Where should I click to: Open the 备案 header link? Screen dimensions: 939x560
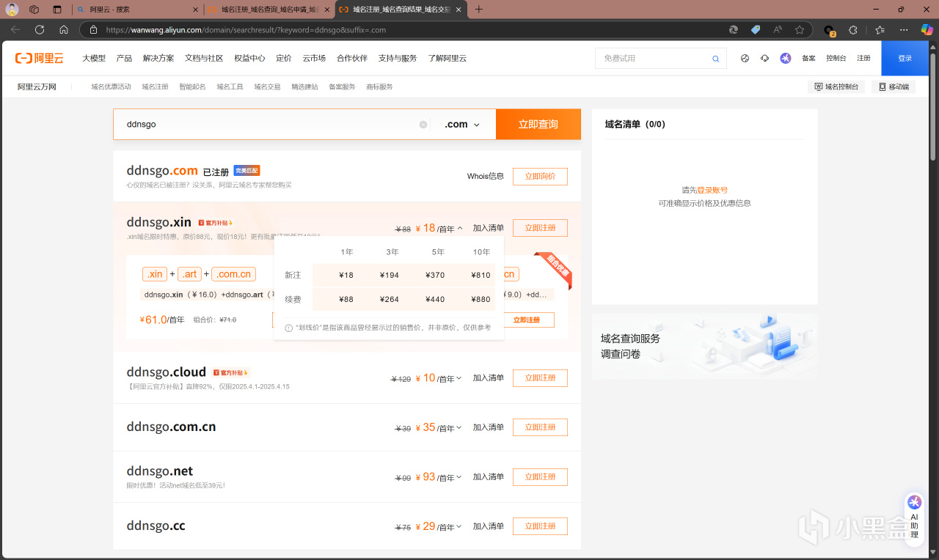808,59
